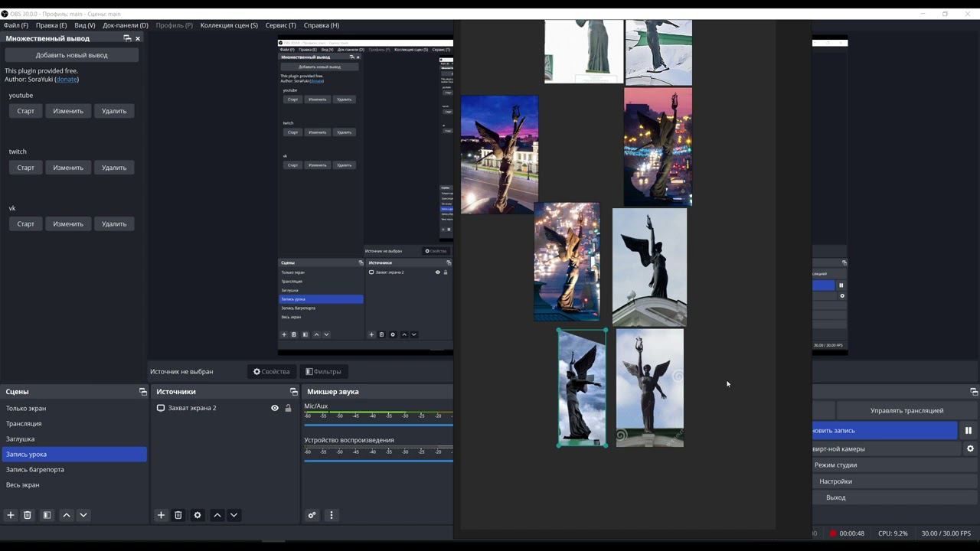Open the Док-панели (D) menu

coord(126,25)
